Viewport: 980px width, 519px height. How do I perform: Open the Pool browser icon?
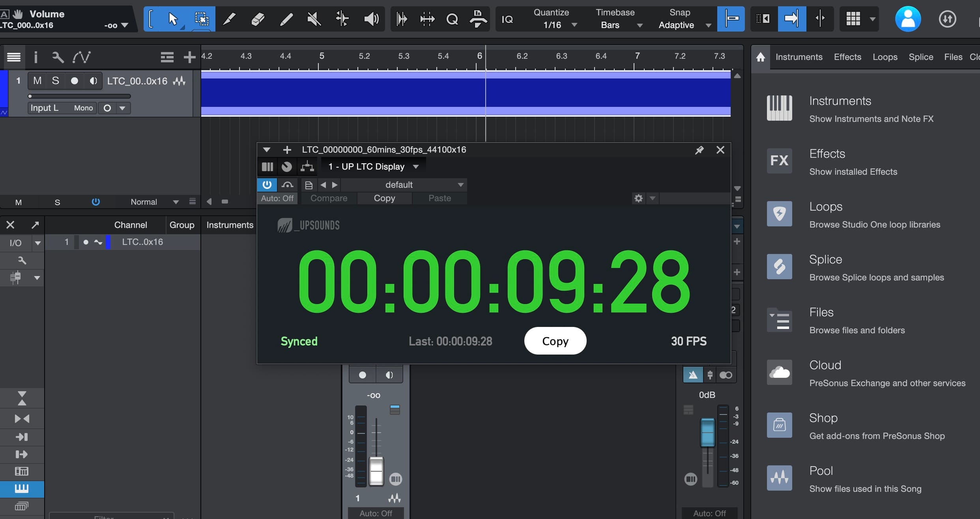tap(779, 478)
